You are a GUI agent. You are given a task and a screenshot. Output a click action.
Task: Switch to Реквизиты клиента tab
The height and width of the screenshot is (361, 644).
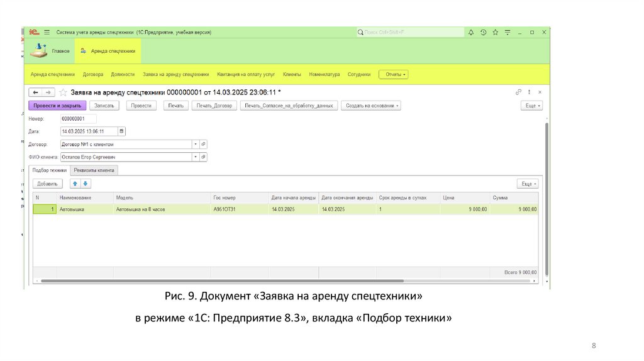coord(94,170)
